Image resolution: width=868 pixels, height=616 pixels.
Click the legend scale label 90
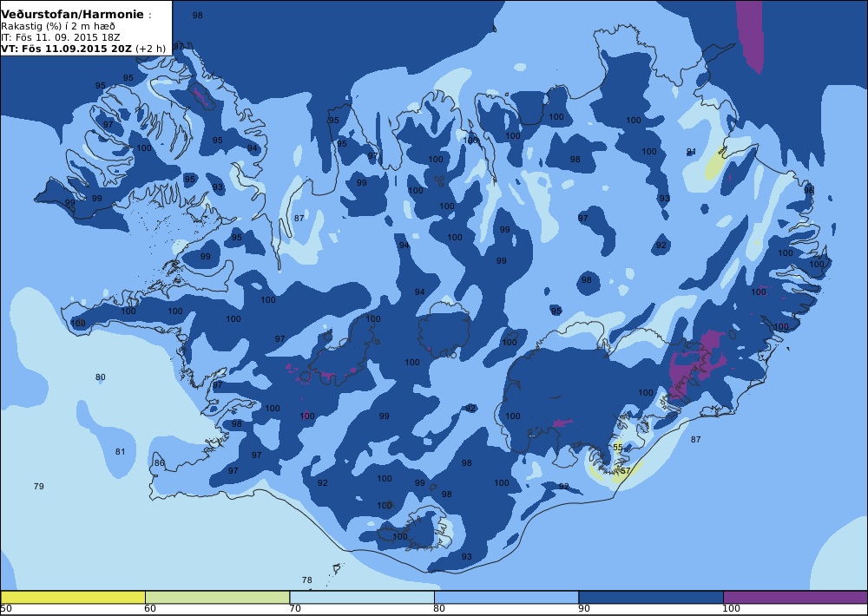pos(584,609)
